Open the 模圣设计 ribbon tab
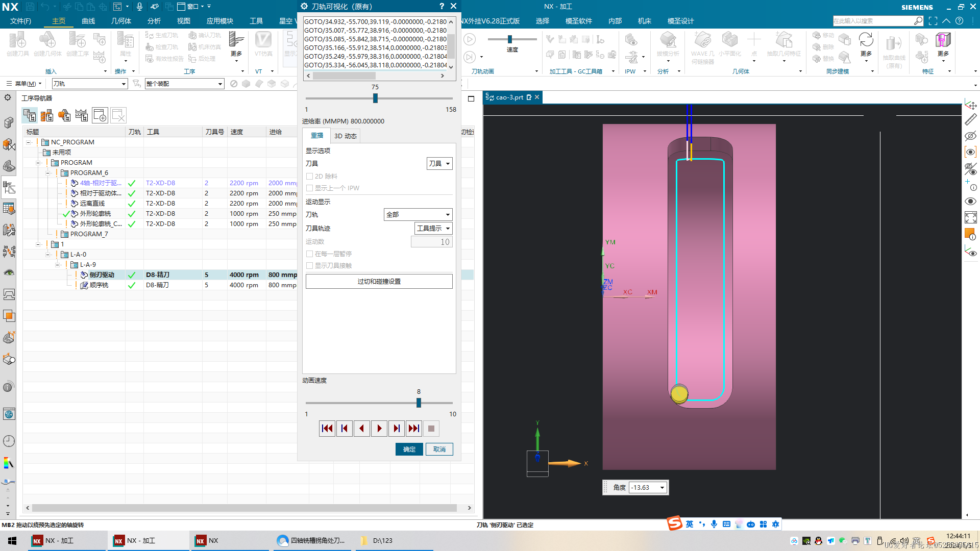Screen dimensions: 980x551 coord(680,21)
